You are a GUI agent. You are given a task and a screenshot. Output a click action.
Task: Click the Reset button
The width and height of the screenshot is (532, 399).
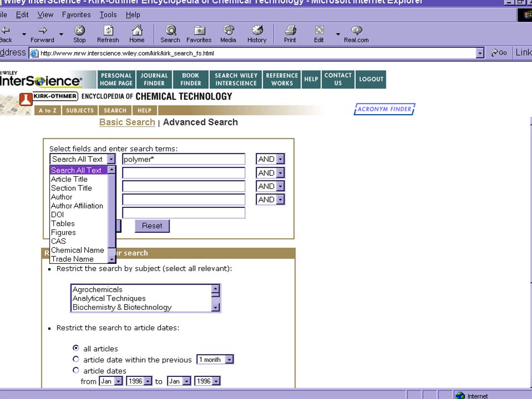pyautogui.click(x=152, y=226)
